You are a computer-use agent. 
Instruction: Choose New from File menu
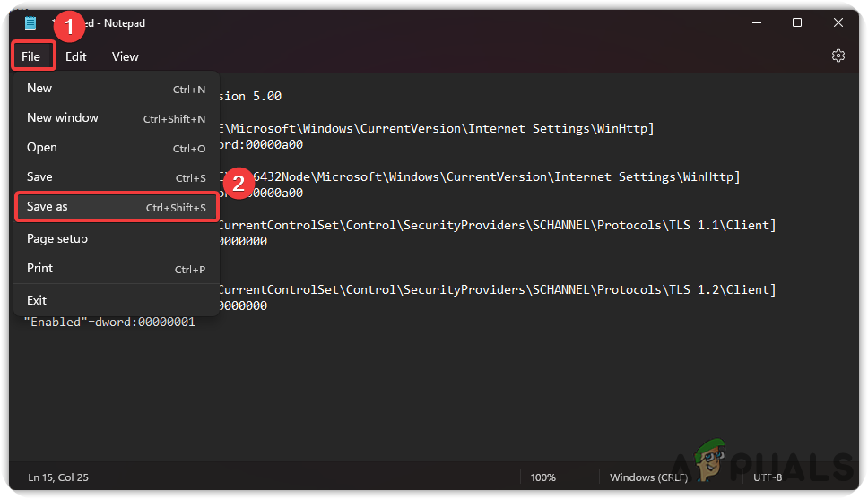point(117,89)
